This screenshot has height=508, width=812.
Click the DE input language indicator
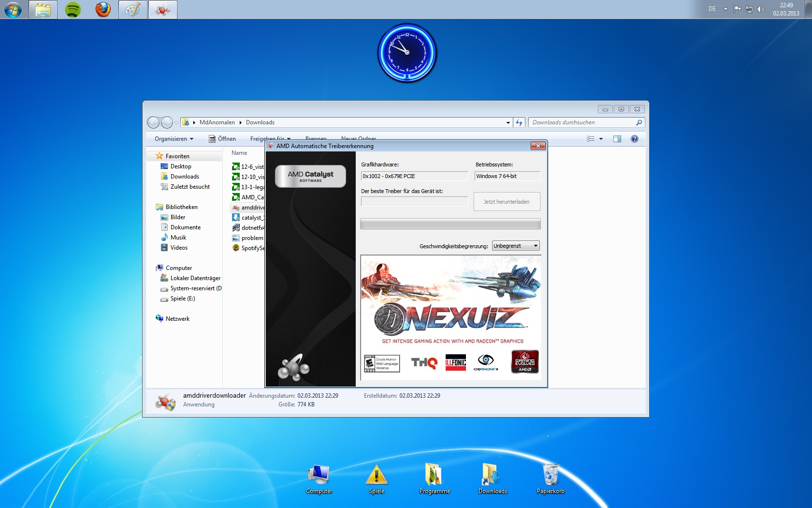[712, 9]
